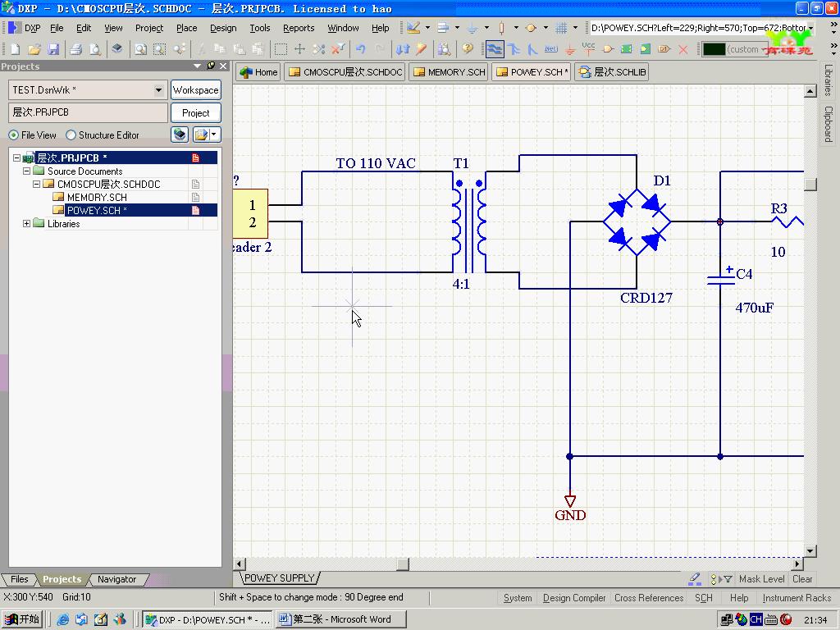Undo the last schematic action

coord(361,49)
